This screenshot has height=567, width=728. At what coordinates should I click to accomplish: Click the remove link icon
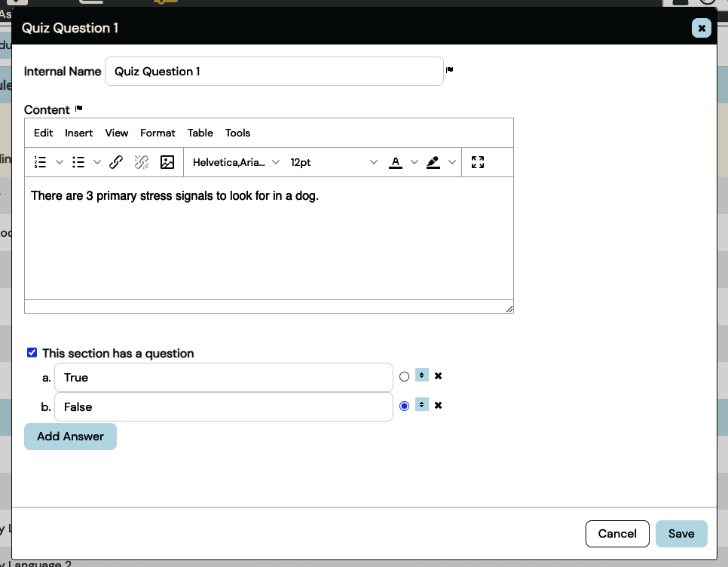[x=142, y=162]
